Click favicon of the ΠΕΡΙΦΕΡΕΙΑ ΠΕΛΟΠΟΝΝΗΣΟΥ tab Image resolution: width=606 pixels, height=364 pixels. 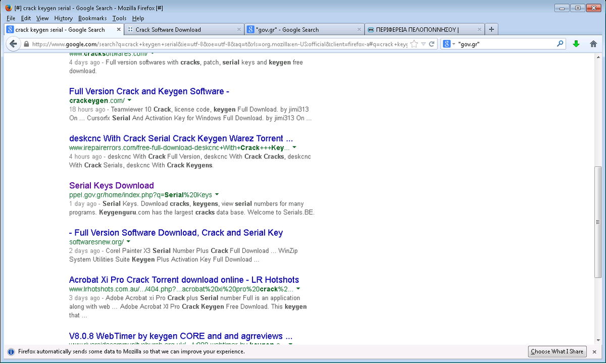coord(371,30)
